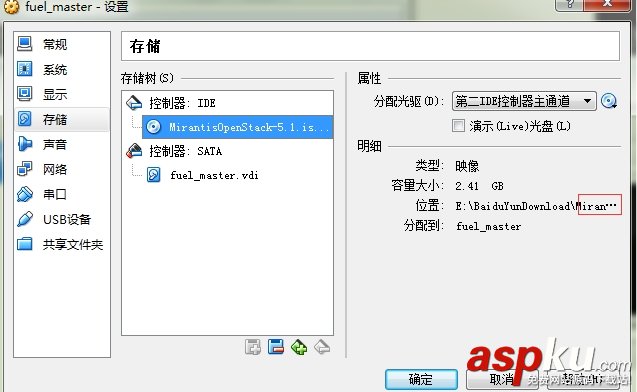Confirm settings with the 确定 button
The image size is (637, 392).
[421, 379]
